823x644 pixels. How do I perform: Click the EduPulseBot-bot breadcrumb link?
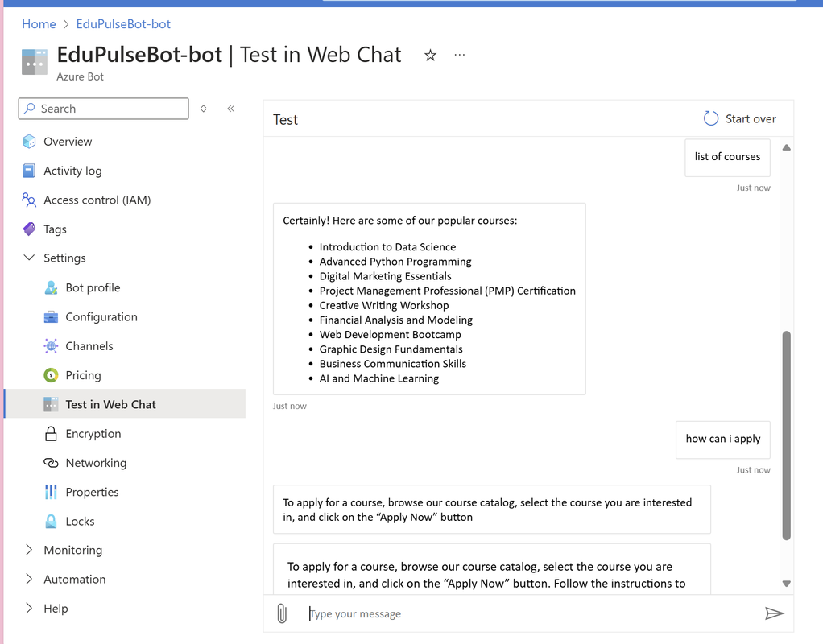[x=123, y=24]
